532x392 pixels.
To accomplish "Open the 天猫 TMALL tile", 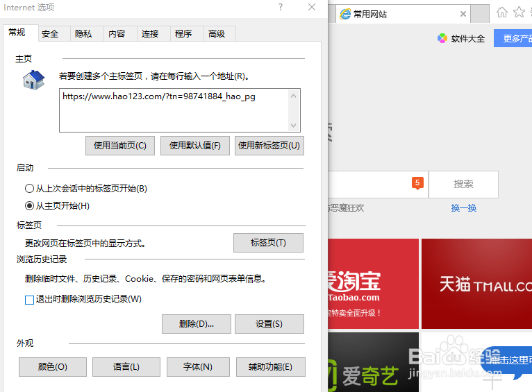I will (x=476, y=284).
